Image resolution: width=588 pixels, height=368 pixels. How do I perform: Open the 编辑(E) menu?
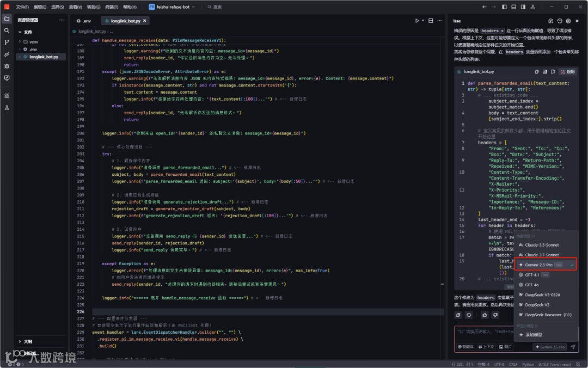(x=40, y=7)
